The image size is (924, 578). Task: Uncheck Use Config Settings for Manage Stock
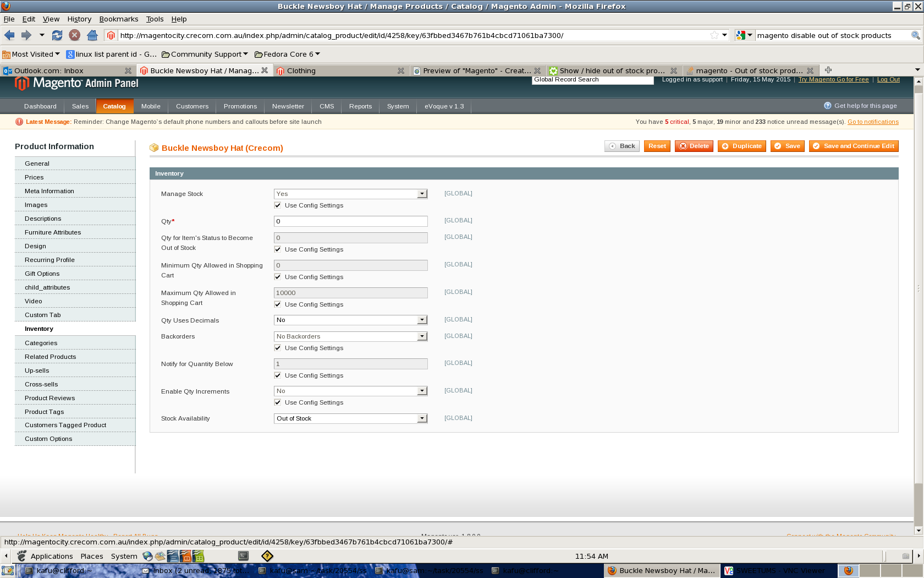click(278, 205)
